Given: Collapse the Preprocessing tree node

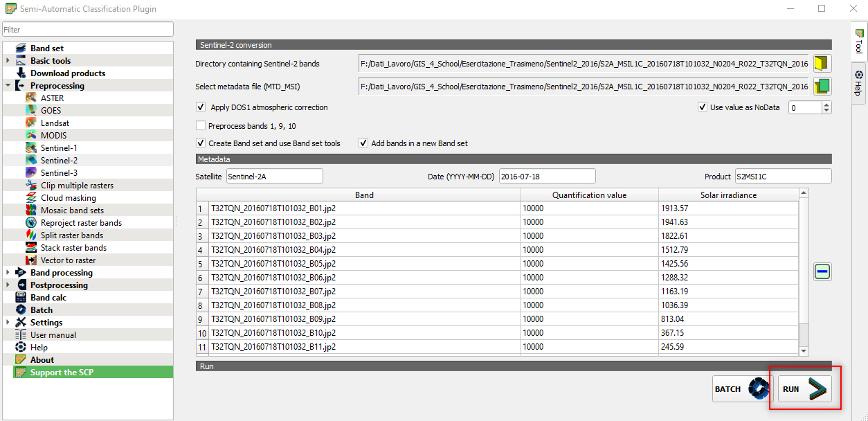Looking at the screenshot, I should (x=8, y=86).
